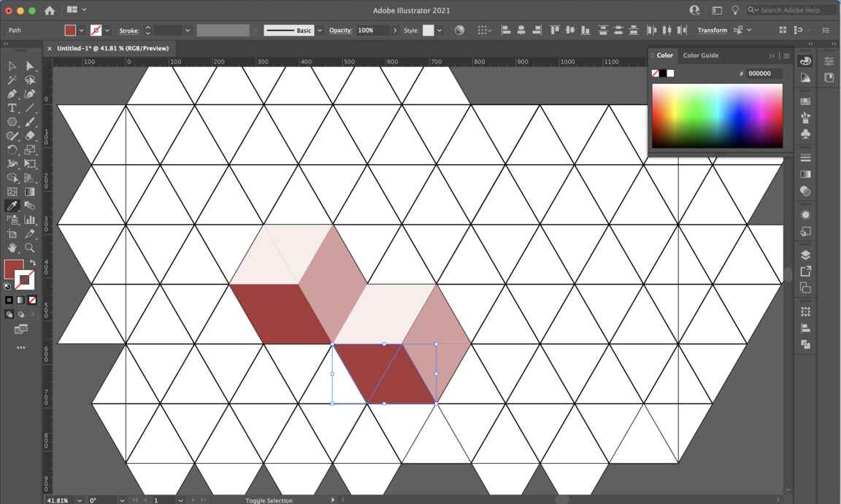This screenshot has width=841, height=504.
Task: Select the Eyedropper tool
Action: click(12, 206)
